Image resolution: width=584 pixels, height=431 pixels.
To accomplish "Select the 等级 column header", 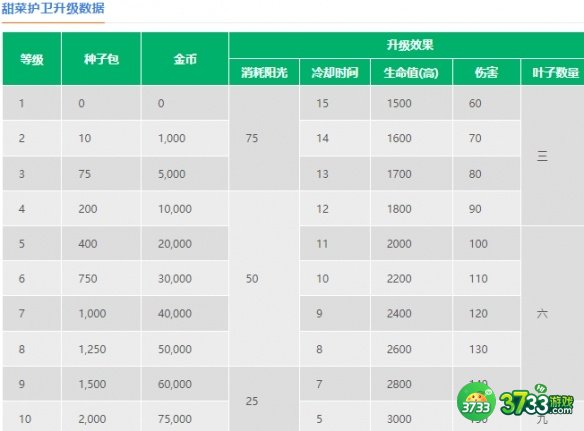I will [x=32, y=59].
